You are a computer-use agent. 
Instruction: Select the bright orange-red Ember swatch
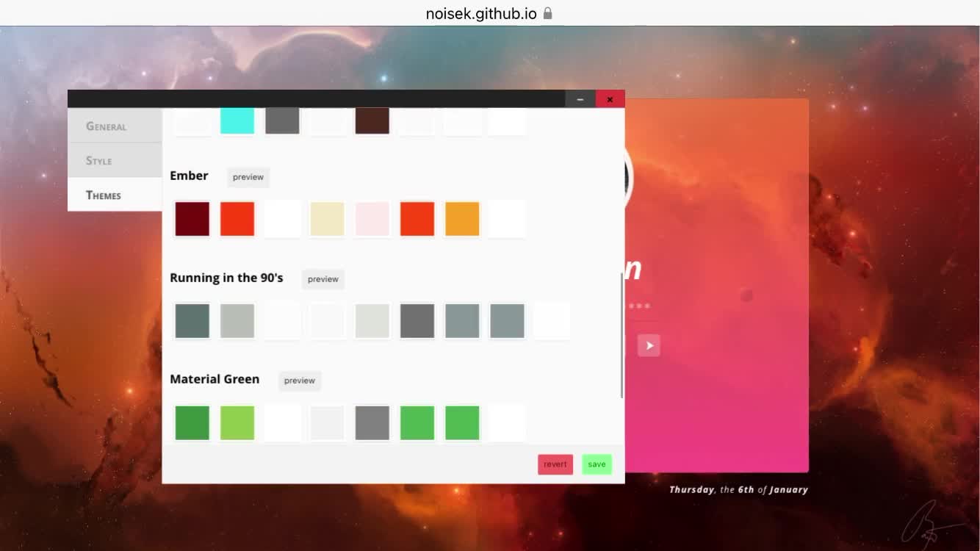click(x=237, y=218)
